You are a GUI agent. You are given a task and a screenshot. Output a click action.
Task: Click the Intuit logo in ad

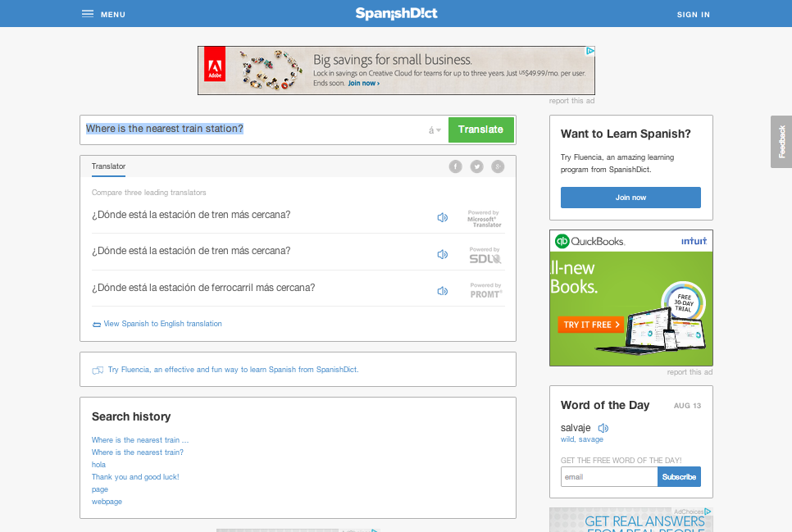[694, 241]
